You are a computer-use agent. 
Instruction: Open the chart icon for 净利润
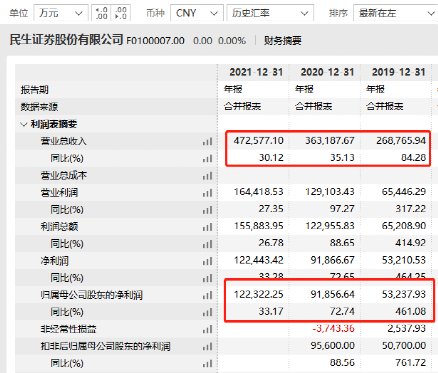click(x=207, y=261)
